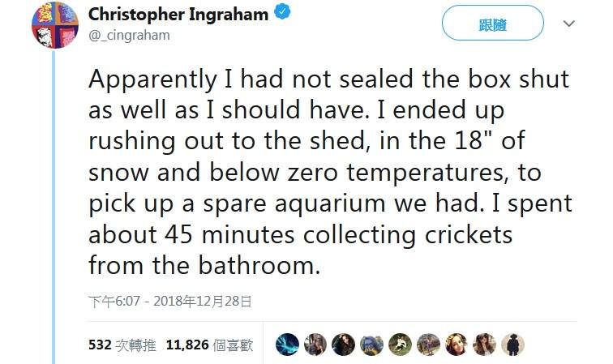Click the fifth liker avatar thumbnail
This screenshot has width=613, height=364.
[x=401, y=345]
